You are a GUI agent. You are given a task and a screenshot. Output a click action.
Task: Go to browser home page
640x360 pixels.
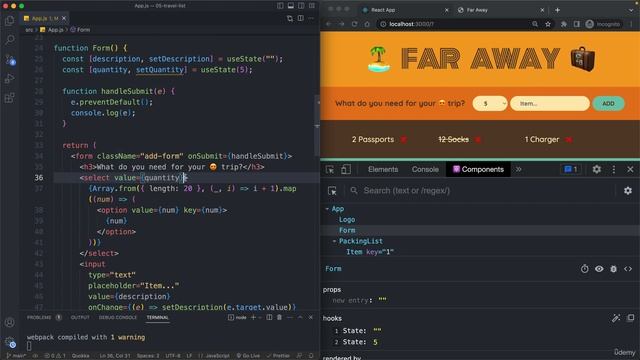point(367,24)
